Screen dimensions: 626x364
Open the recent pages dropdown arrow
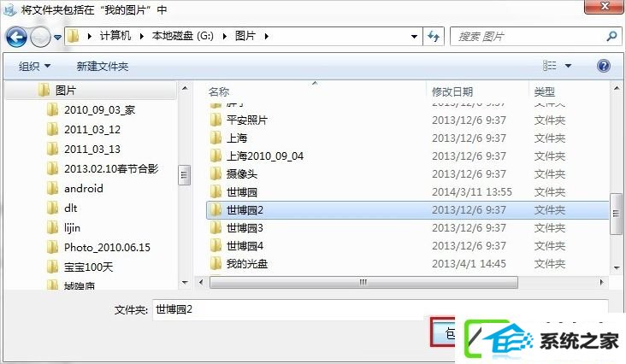[x=58, y=38]
